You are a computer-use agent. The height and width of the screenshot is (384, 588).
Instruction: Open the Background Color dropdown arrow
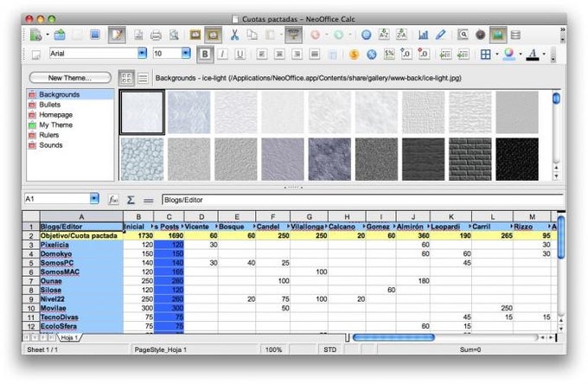[x=521, y=54]
